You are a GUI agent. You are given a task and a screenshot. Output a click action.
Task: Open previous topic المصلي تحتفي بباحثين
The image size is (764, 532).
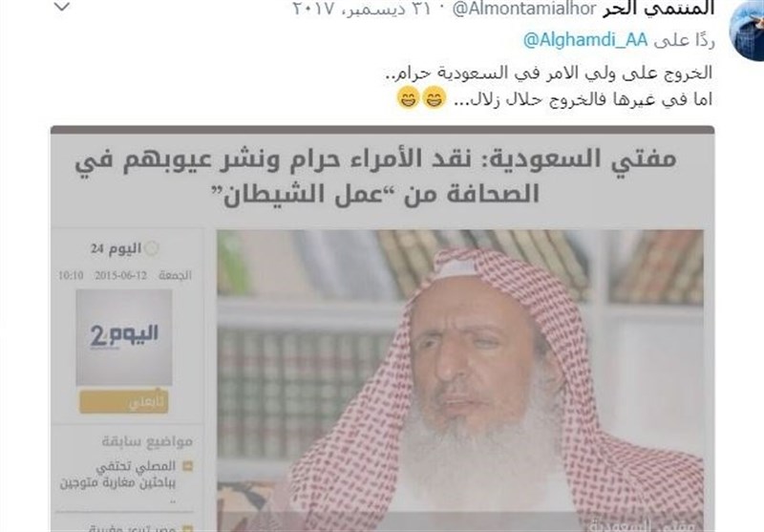point(117,475)
